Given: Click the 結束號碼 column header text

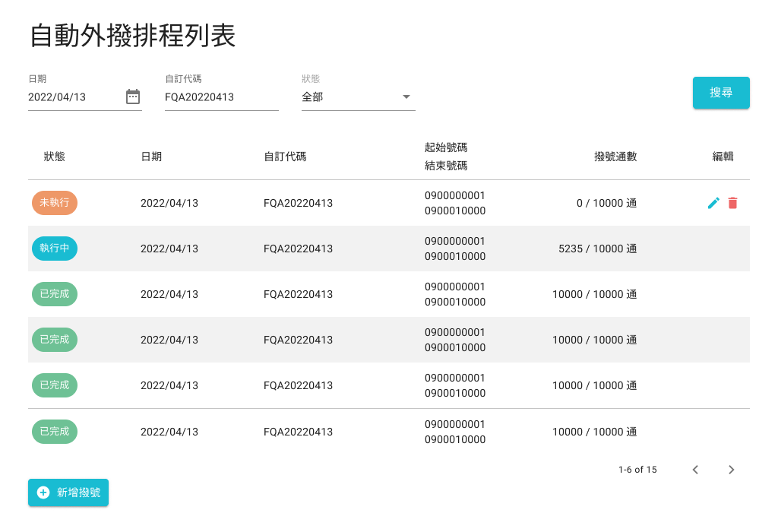Looking at the screenshot, I should 446,166.
